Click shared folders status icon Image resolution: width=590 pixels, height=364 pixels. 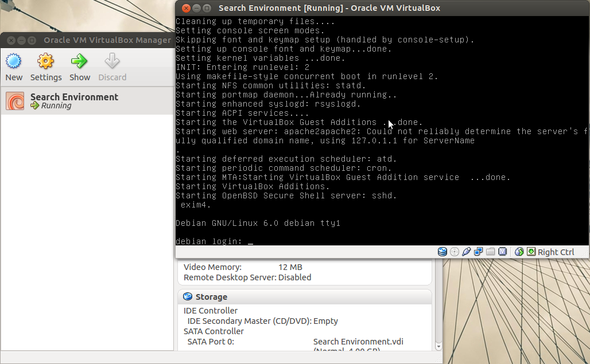click(x=490, y=252)
